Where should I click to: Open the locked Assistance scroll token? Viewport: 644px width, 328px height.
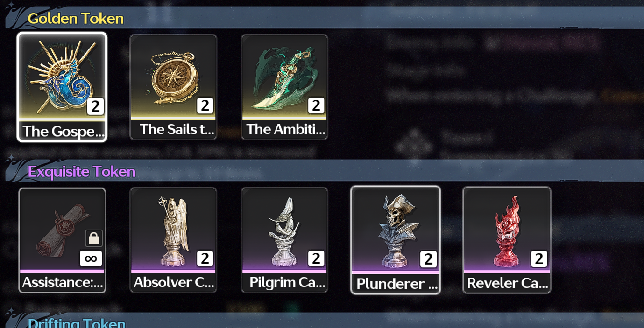click(x=62, y=240)
